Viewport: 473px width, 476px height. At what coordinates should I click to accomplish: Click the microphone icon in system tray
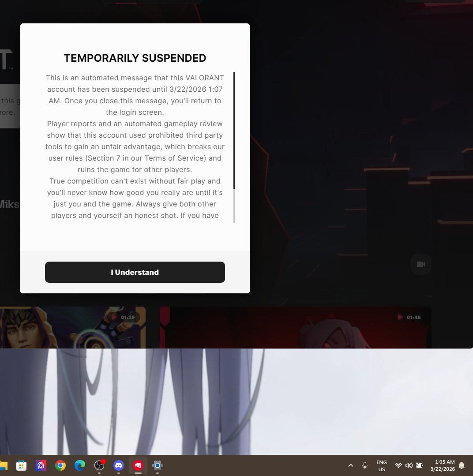[365, 465]
